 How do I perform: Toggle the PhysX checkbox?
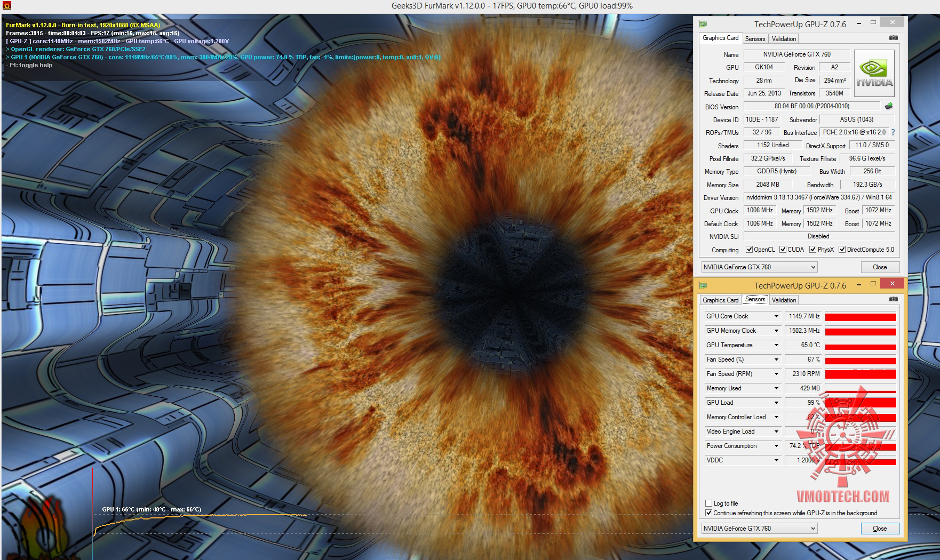pos(812,249)
